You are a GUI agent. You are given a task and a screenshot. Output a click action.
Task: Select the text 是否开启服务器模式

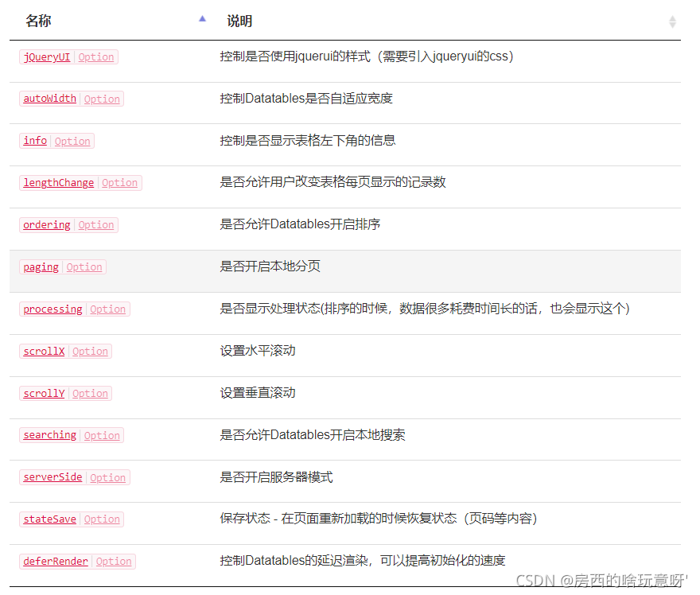coord(276,476)
